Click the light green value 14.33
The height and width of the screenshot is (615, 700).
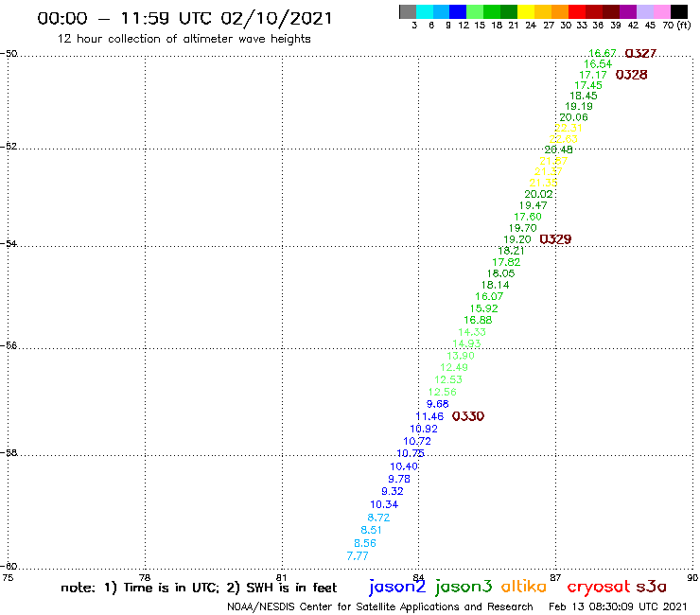click(x=472, y=332)
